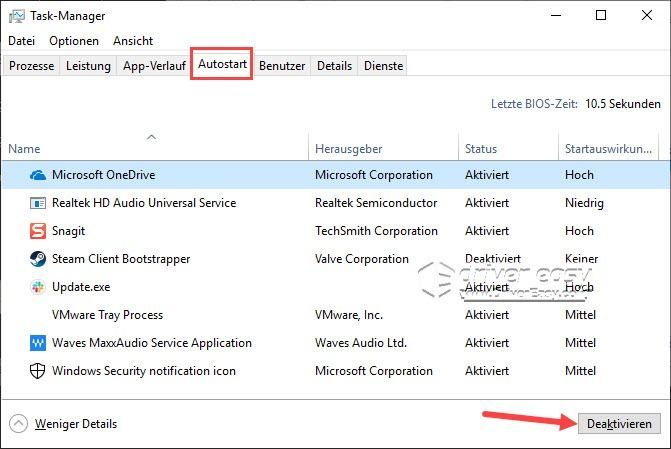Minimize the Task-Manager window
The height and width of the screenshot is (449, 671).
click(556, 15)
